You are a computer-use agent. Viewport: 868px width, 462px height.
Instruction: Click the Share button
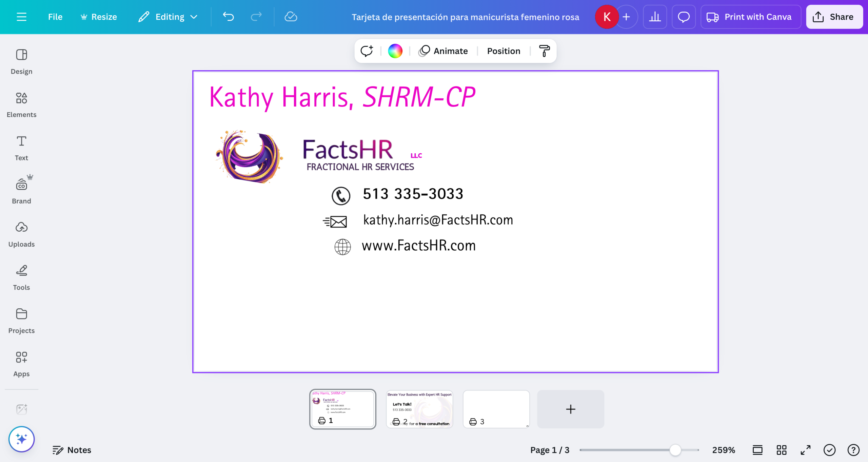pos(834,17)
